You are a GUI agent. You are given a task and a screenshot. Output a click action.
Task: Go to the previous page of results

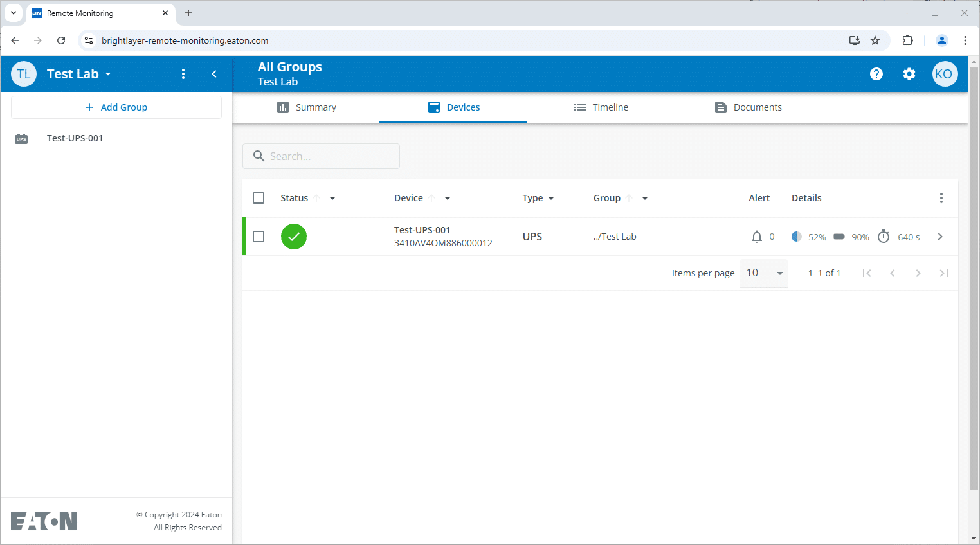(893, 273)
